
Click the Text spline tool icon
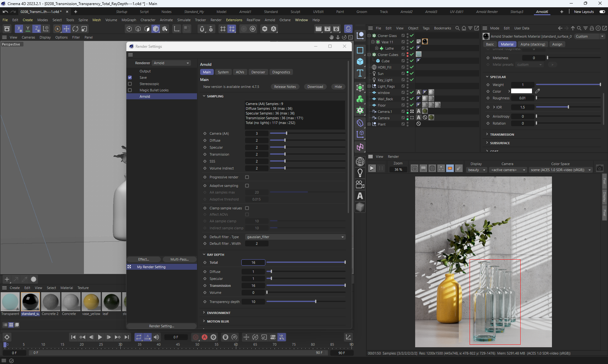[360, 73]
